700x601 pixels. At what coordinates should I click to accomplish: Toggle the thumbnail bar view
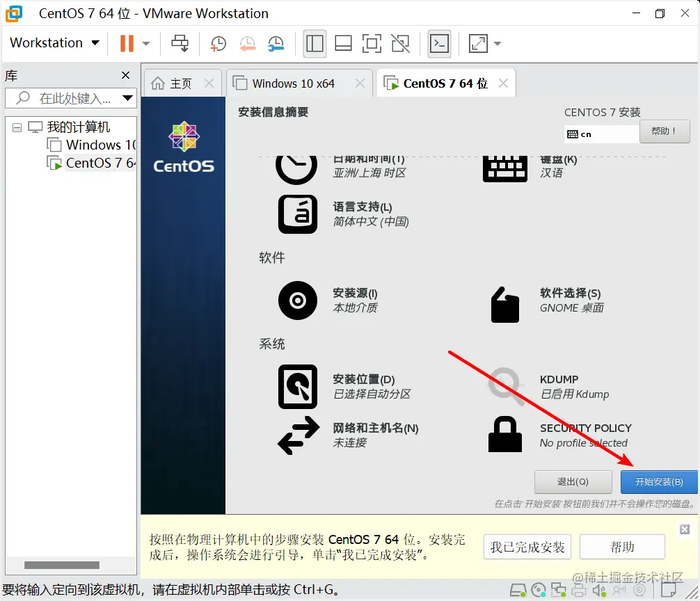343,44
